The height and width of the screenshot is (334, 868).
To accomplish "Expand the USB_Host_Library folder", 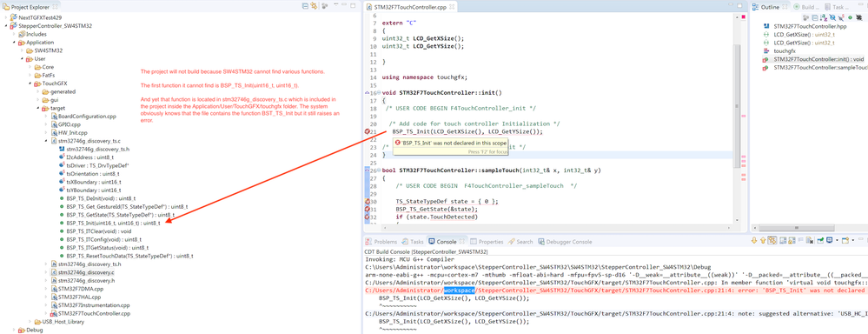I will (x=30, y=321).
